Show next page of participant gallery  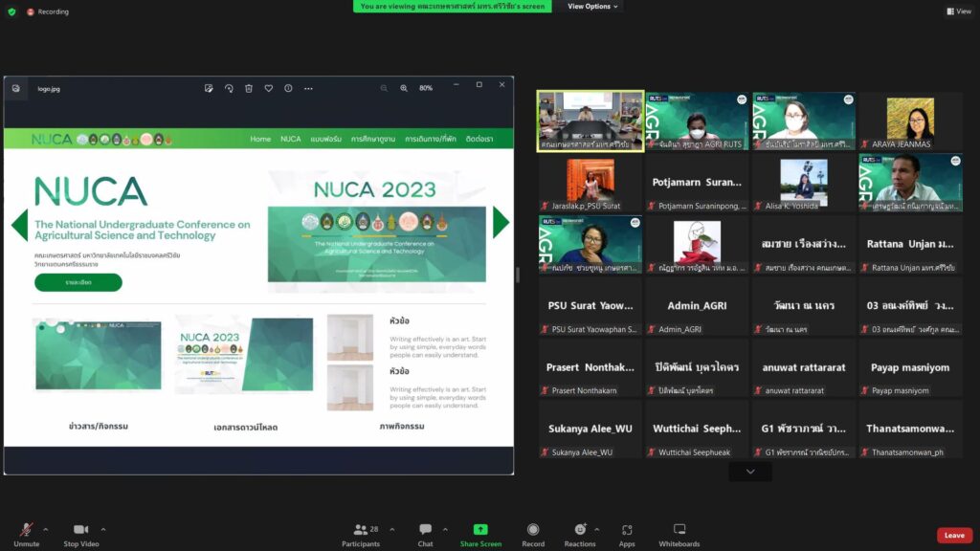click(750, 472)
